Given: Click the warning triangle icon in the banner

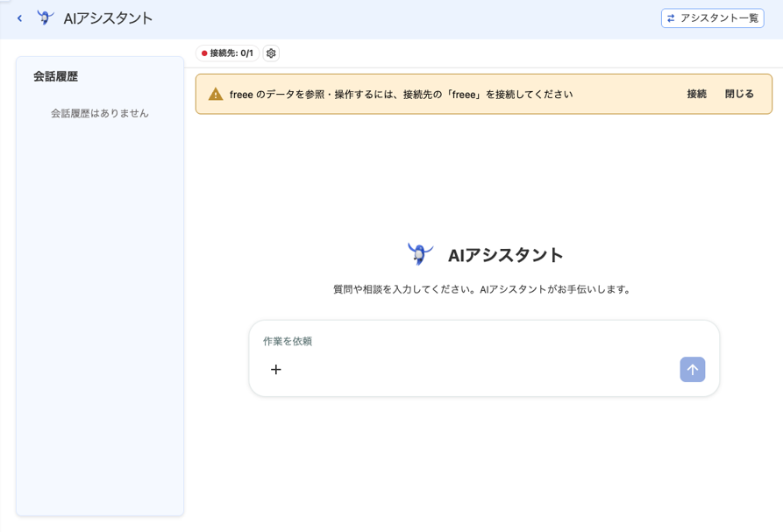Looking at the screenshot, I should 215,94.
